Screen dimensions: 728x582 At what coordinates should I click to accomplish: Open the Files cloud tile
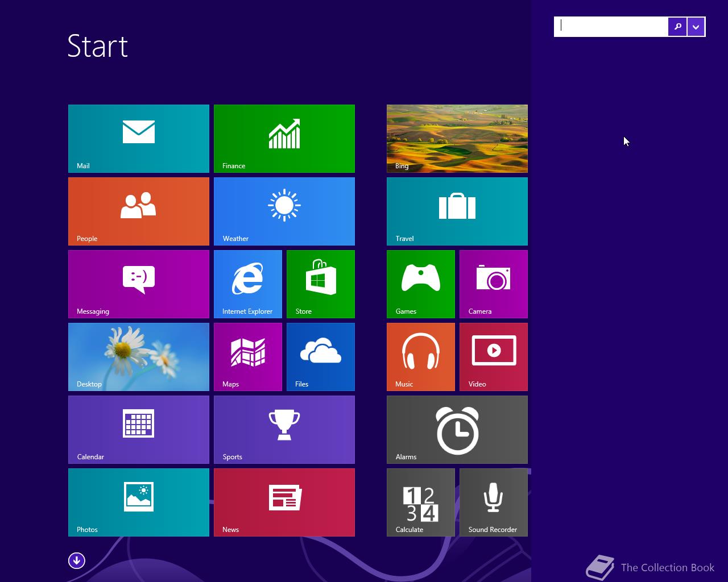[321, 357]
